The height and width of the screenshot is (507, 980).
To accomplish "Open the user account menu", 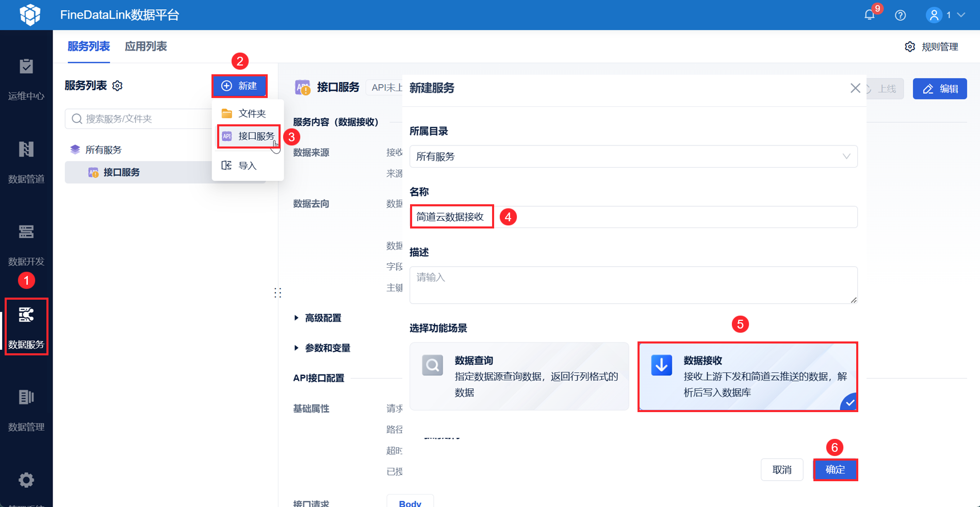I will pyautogui.click(x=946, y=15).
